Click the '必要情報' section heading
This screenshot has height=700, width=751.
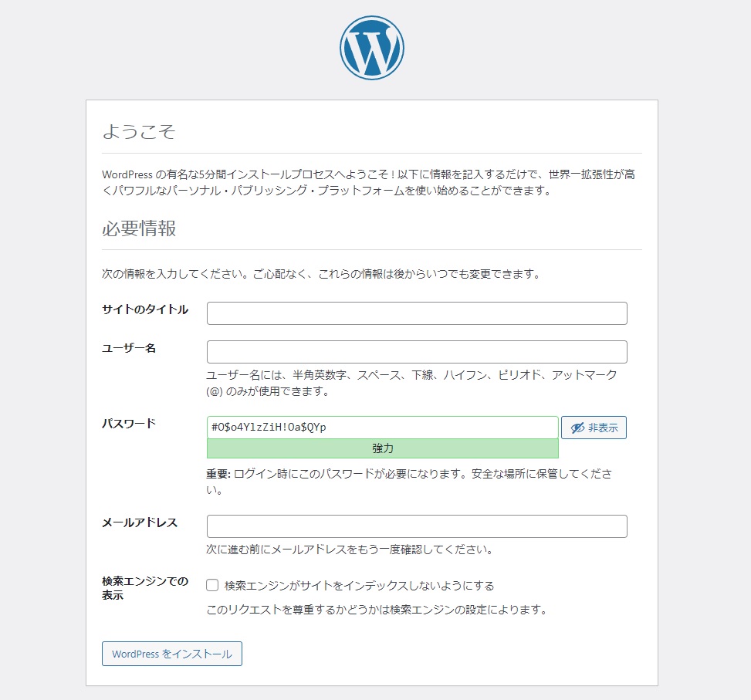139,228
